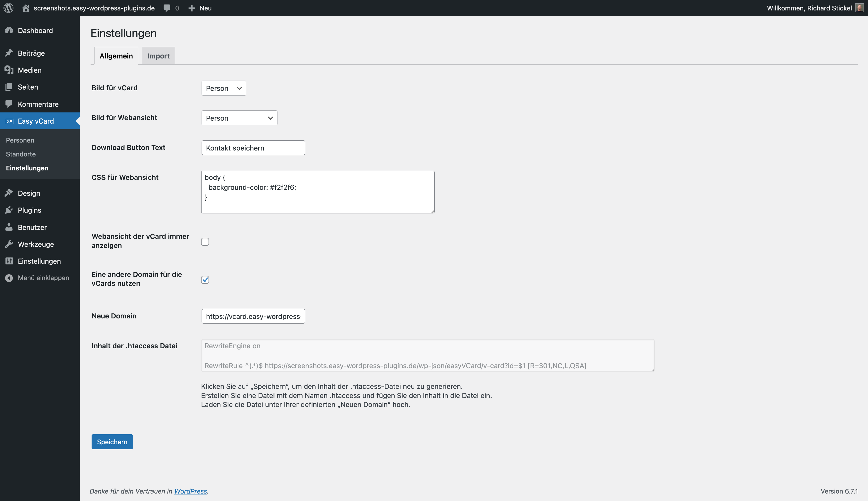Viewport: 868px width, 501px height.
Task: Collapse sidebar via Menü einklappen
Action: 40,278
